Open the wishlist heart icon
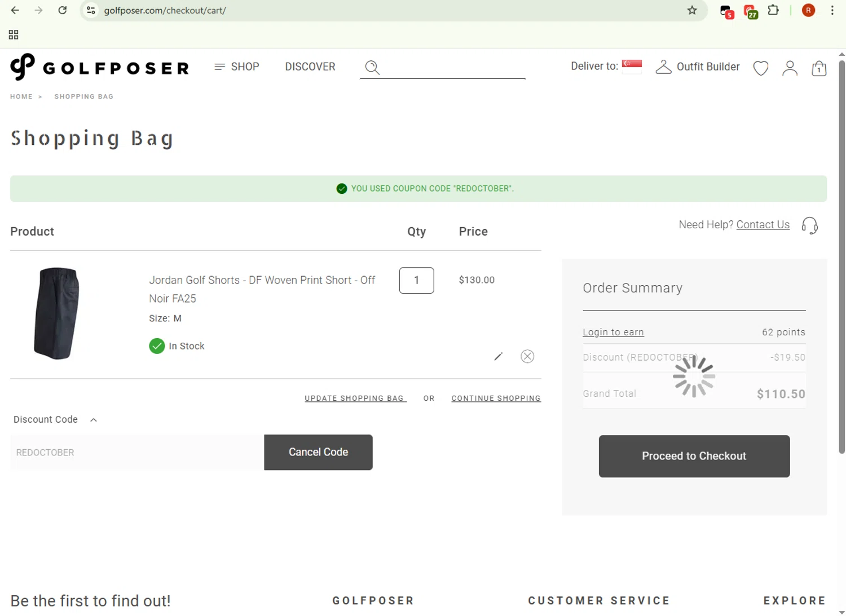Image resolution: width=846 pixels, height=616 pixels. pyautogui.click(x=761, y=68)
